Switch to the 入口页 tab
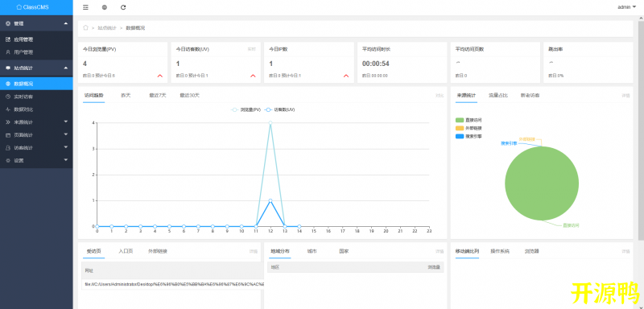 [x=126, y=251]
